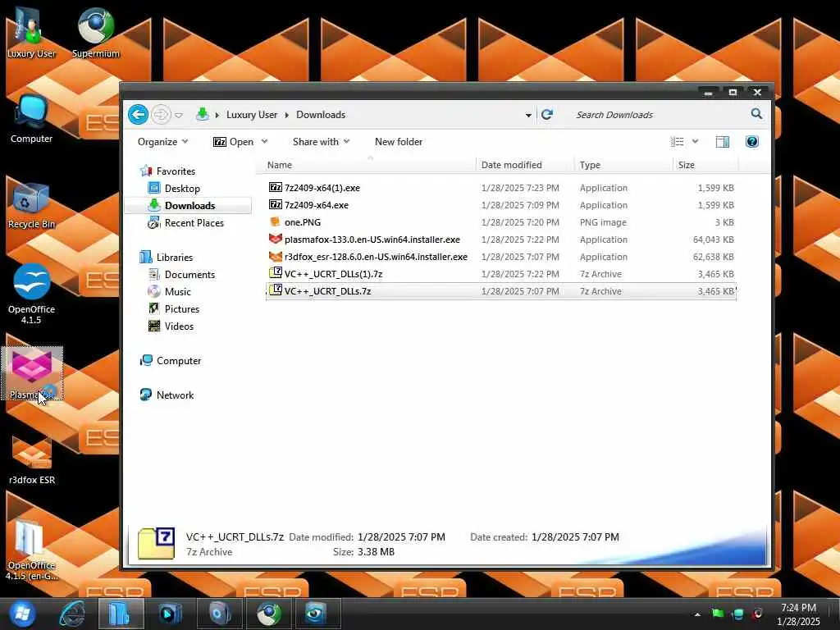
Task: Sort by the Date modified column header
Action: click(525, 165)
